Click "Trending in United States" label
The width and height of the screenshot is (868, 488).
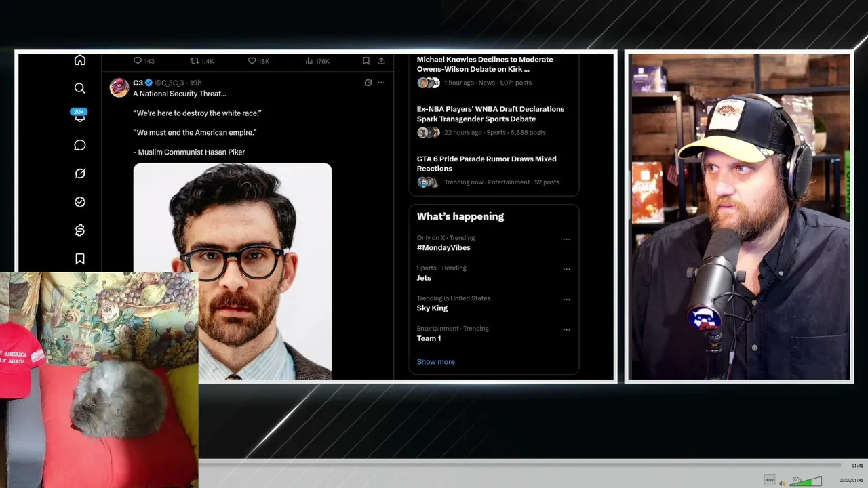pyautogui.click(x=454, y=298)
